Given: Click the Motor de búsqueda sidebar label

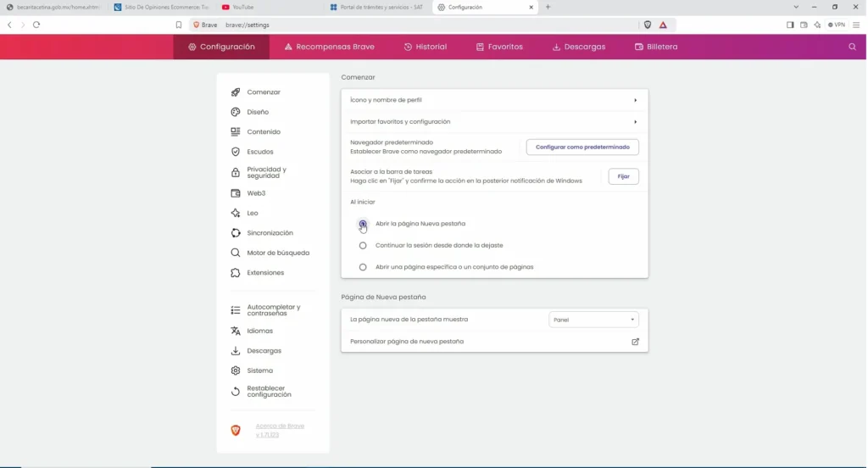Looking at the screenshot, I should click(x=278, y=253).
